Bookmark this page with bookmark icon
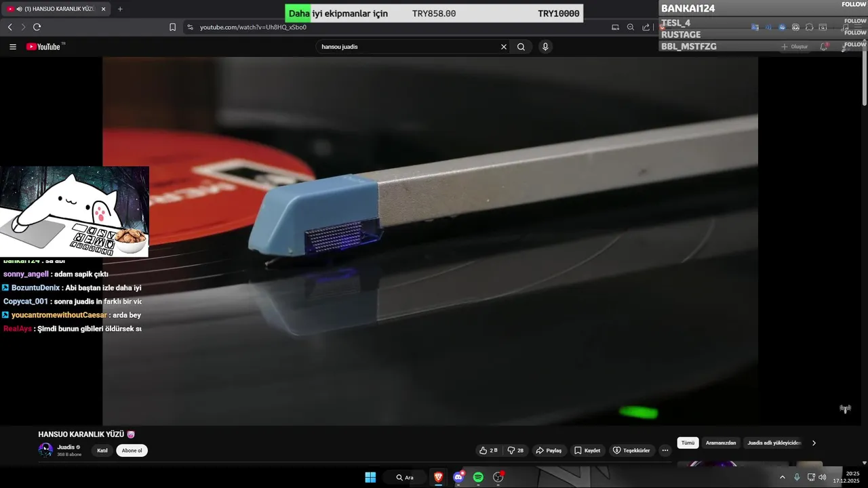This screenshot has height=488, width=868. pyautogui.click(x=172, y=27)
